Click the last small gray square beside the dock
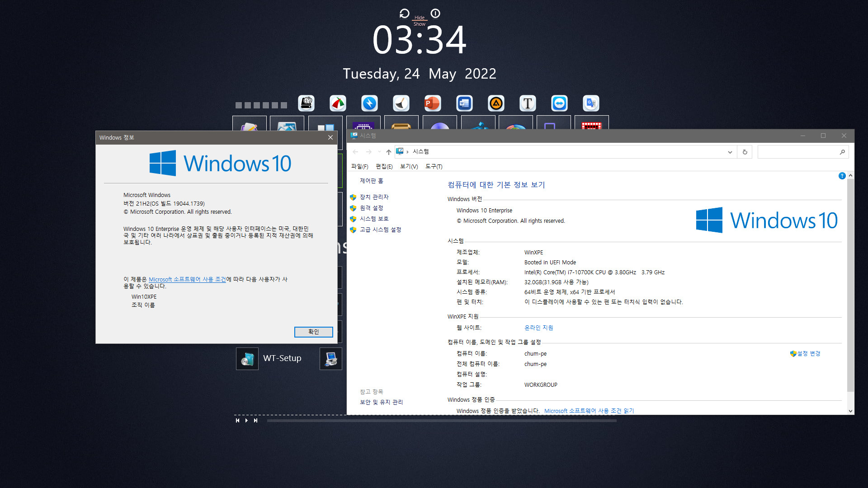 click(x=284, y=105)
